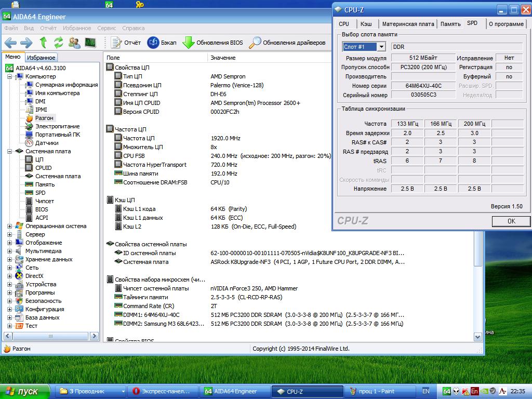This screenshot has width=532, height=399.
Task: Click tree panel horizontal scrollbar right arrow
Action: [95, 336]
